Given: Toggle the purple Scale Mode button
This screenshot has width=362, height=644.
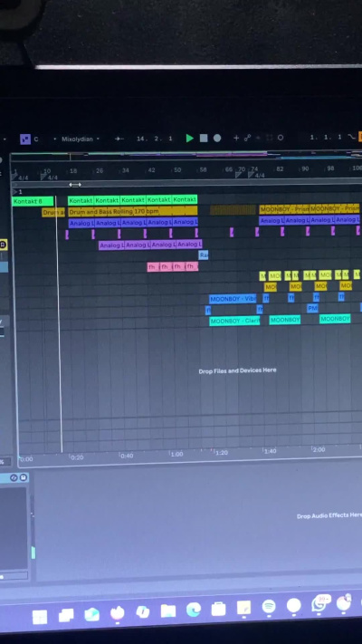Looking at the screenshot, I should coord(25,139).
